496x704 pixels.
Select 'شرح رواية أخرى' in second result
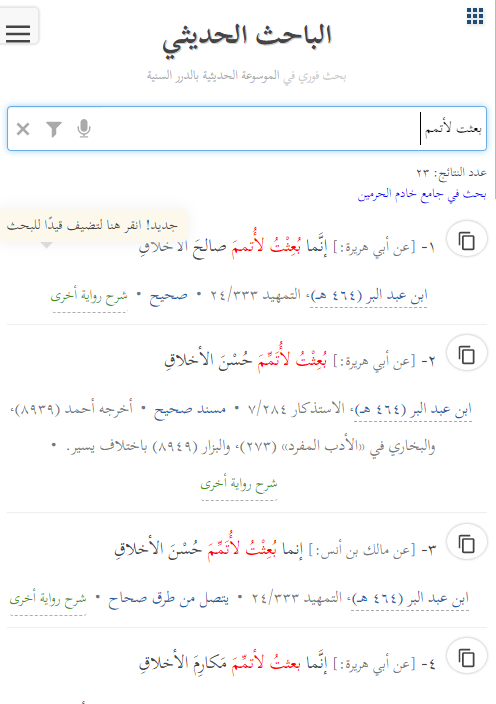[x=239, y=484]
